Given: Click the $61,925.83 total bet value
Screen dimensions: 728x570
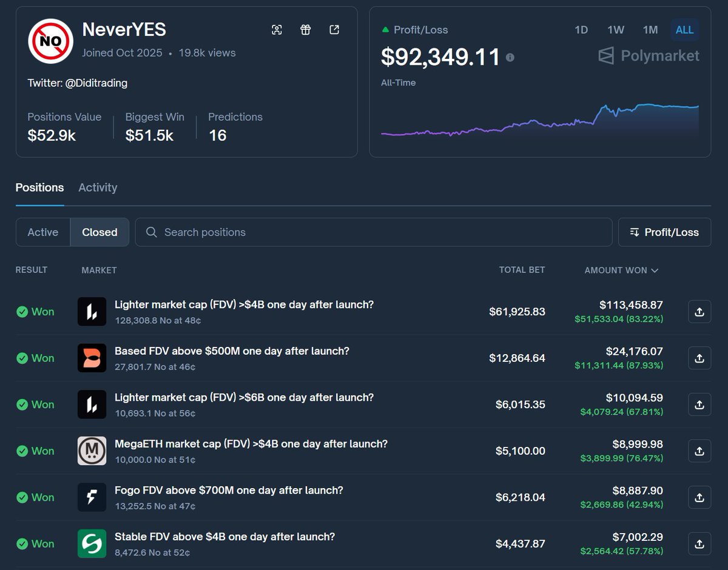Looking at the screenshot, I should (x=517, y=312).
